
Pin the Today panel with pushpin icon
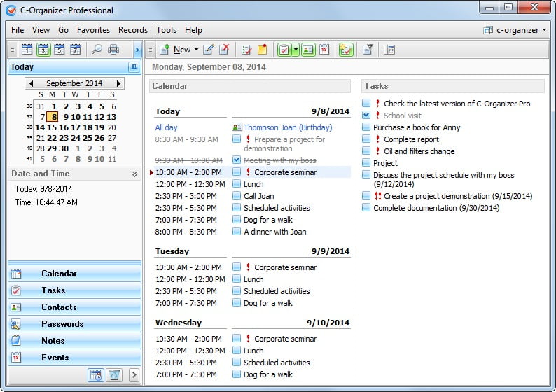[134, 67]
